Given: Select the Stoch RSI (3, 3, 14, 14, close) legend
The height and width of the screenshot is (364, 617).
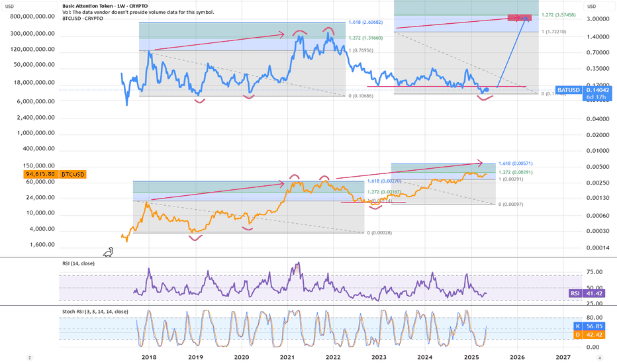Looking at the screenshot, I should [x=95, y=312].
